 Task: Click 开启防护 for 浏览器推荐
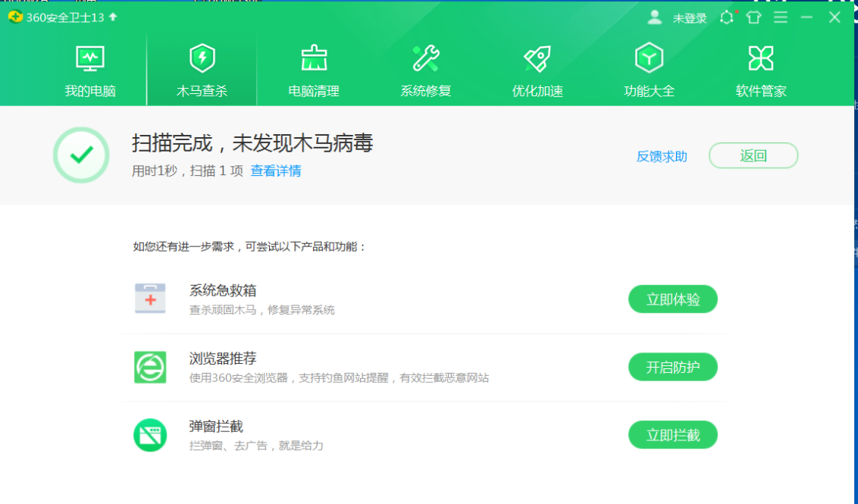673,367
